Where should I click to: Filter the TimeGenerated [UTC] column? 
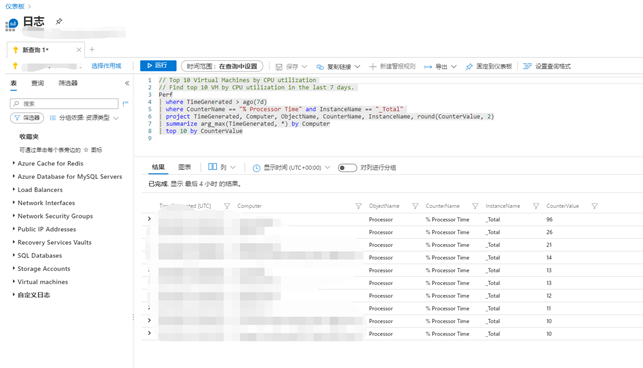click(x=227, y=206)
